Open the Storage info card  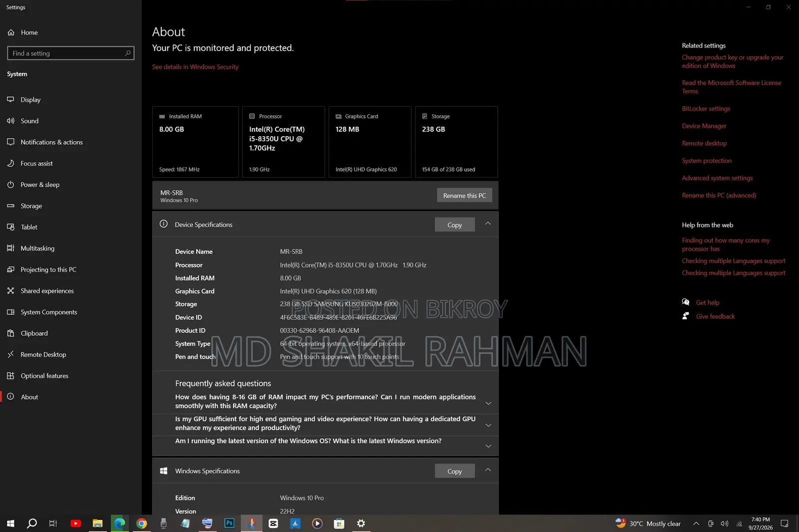[x=456, y=142]
